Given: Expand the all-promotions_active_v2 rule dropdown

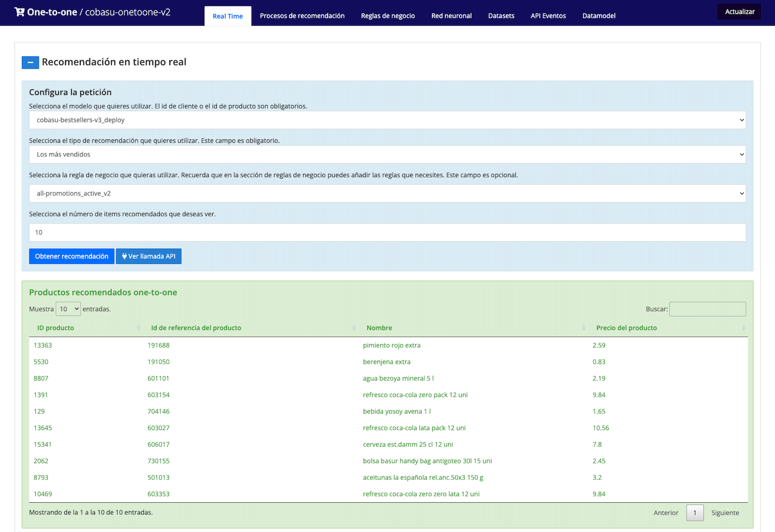Looking at the screenshot, I should [387, 193].
